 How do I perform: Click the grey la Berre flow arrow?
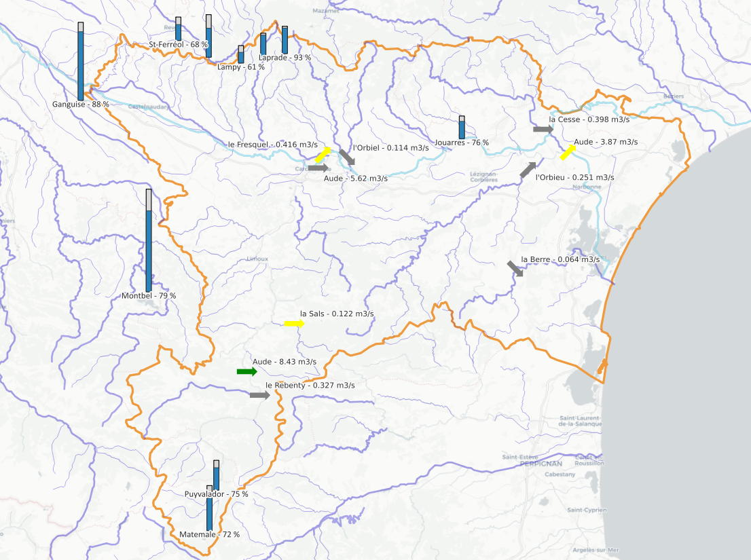[x=515, y=269]
